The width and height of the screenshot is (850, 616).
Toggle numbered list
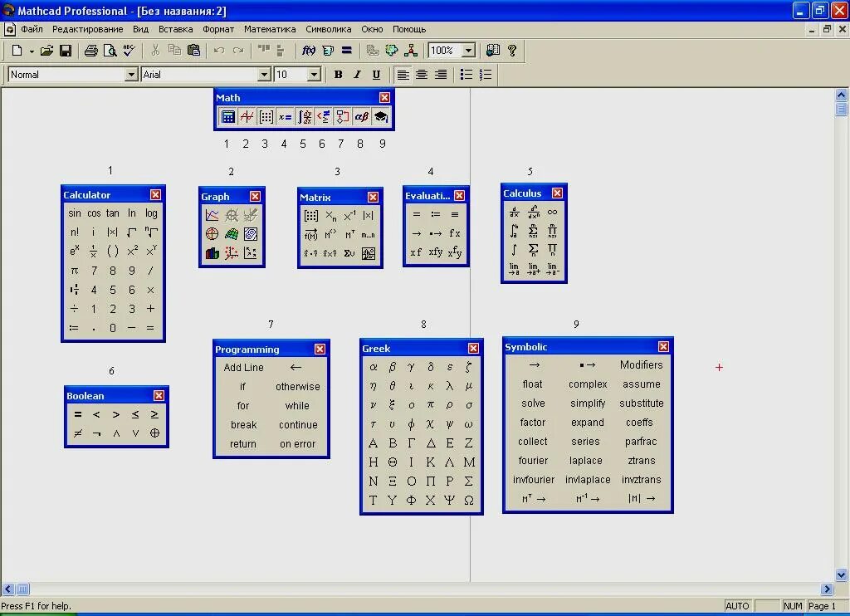[x=485, y=74]
